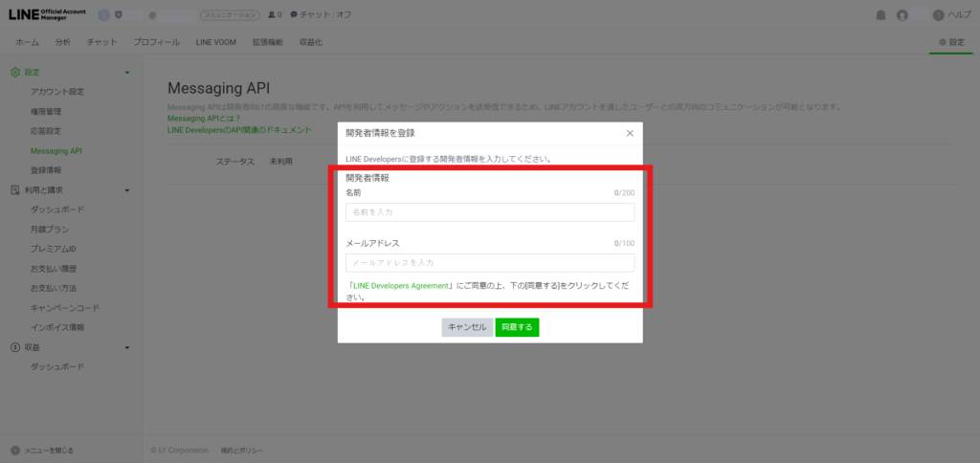Collapse the 収益 section arrow

pyautogui.click(x=127, y=347)
